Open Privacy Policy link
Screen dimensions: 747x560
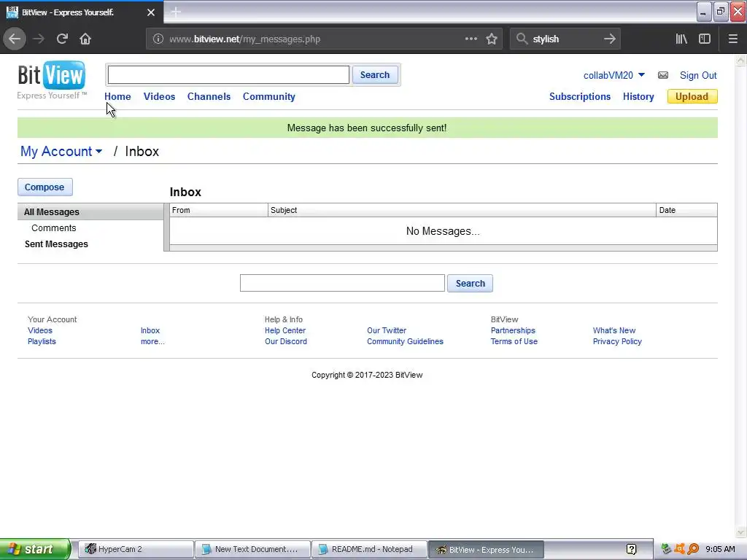[617, 341]
